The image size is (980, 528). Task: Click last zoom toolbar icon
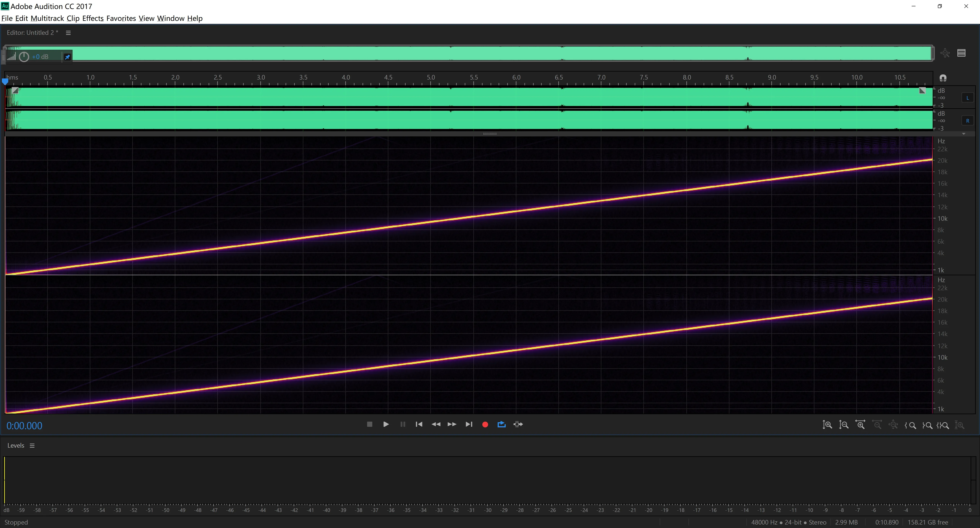pos(960,425)
